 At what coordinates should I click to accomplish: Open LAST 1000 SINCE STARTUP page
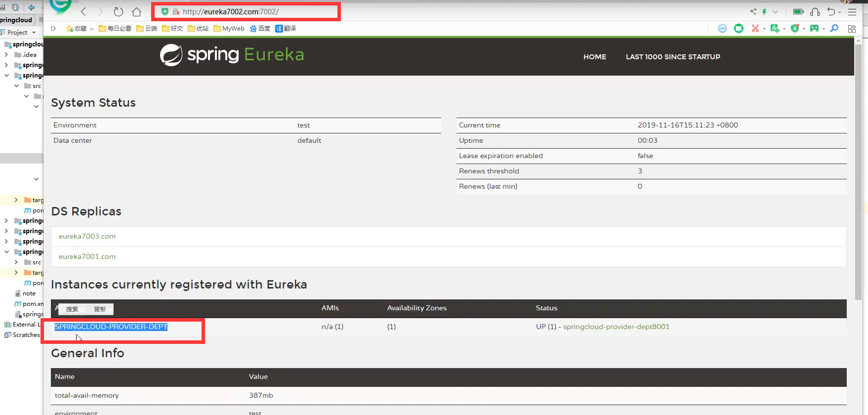point(673,57)
